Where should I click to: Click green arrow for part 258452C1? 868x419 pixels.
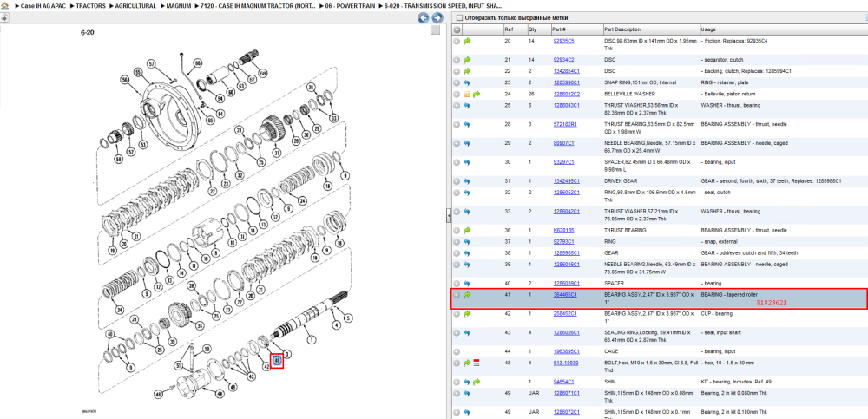(x=467, y=314)
